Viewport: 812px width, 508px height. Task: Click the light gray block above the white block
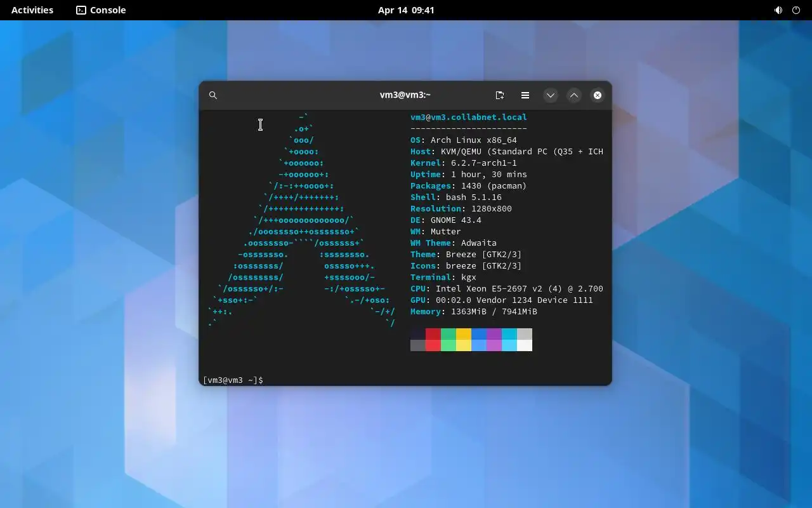[525, 334]
